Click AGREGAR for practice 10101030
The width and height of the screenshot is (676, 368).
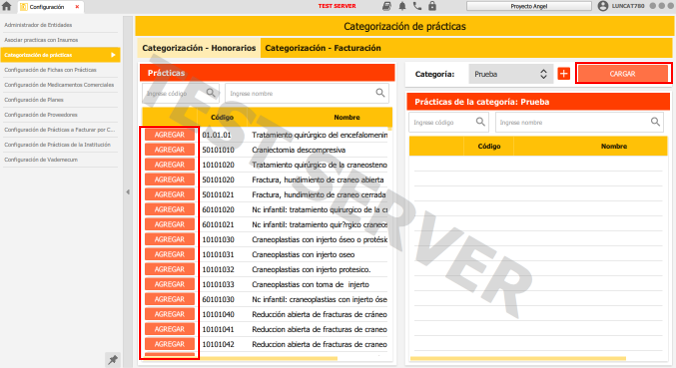(x=169, y=239)
